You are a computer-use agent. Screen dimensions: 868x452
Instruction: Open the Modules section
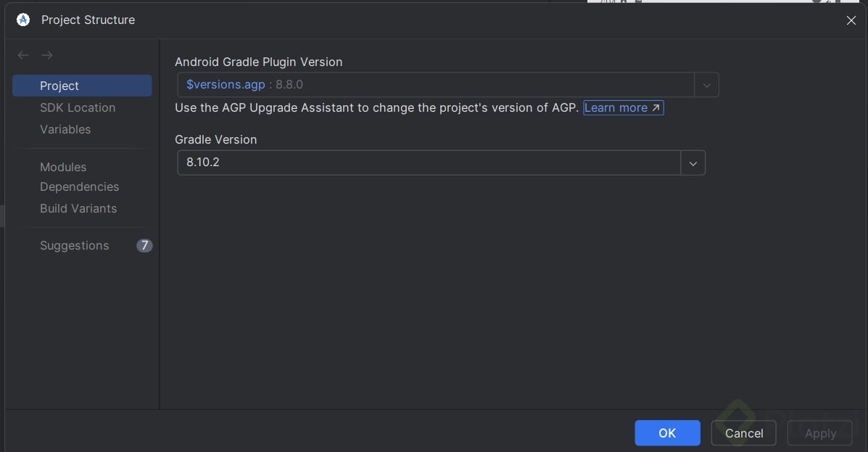coord(63,167)
